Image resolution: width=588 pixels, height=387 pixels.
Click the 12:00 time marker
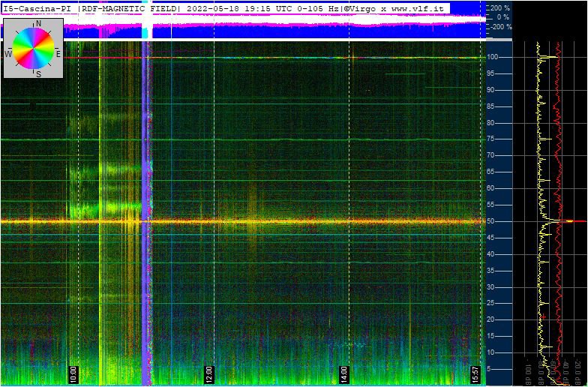tap(208, 373)
